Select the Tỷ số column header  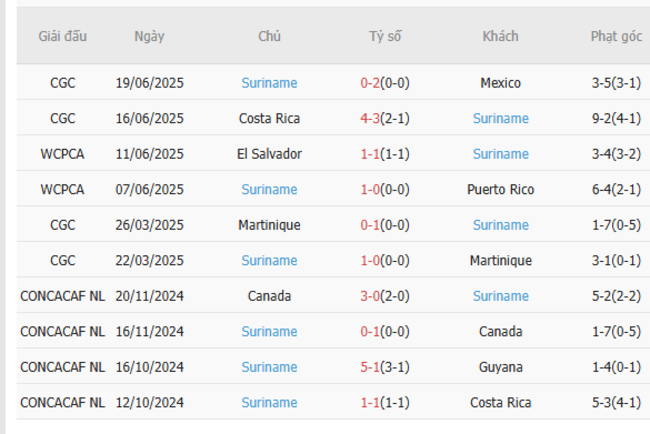[384, 36]
